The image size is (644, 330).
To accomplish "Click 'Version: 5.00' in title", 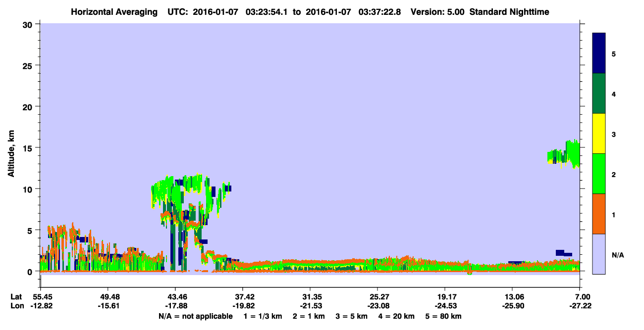I will (438, 12).
